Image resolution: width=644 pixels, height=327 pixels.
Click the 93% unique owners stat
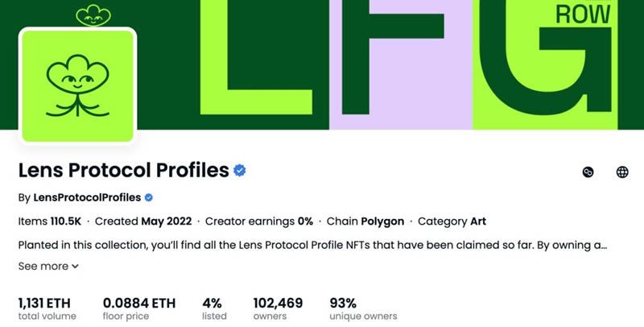(363, 308)
